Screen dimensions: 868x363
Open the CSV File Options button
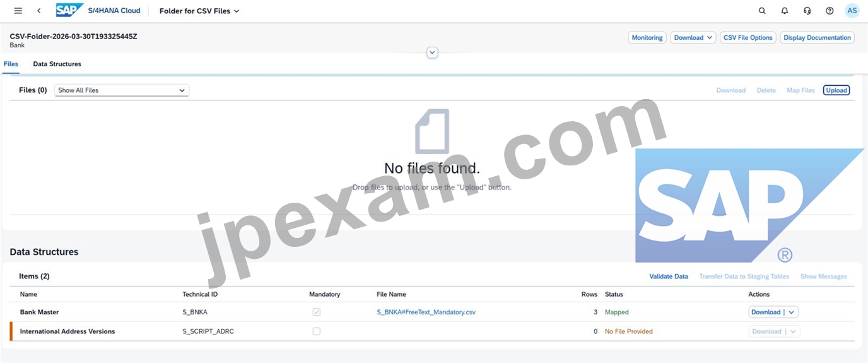click(748, 38)
